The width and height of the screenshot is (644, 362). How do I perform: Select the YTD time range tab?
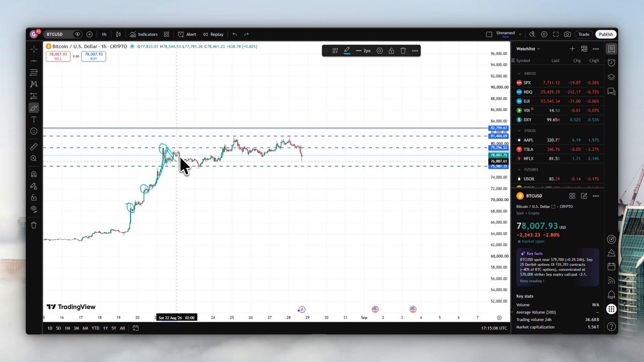(x=95, y=328)
